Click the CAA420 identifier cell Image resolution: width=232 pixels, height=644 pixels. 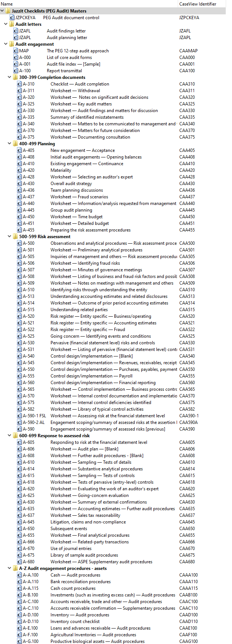(187, 170)
